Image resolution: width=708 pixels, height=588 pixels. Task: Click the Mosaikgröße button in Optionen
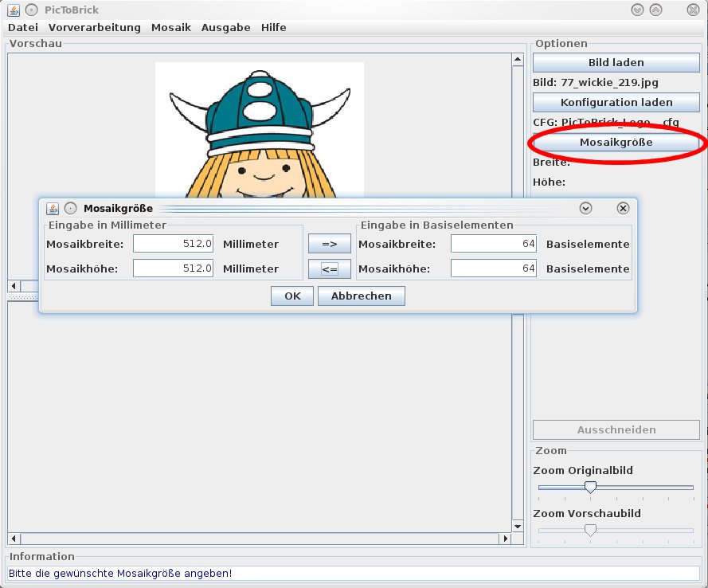pos(616,143)
